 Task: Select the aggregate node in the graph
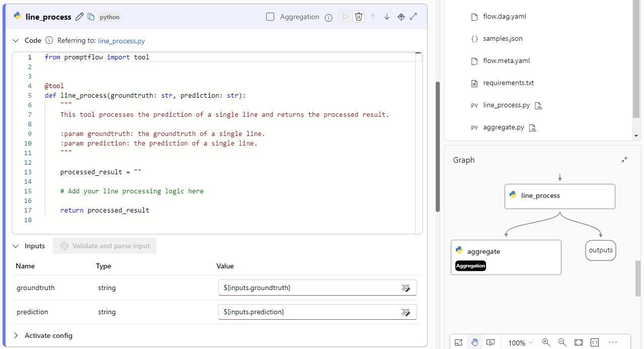point(506,257)
